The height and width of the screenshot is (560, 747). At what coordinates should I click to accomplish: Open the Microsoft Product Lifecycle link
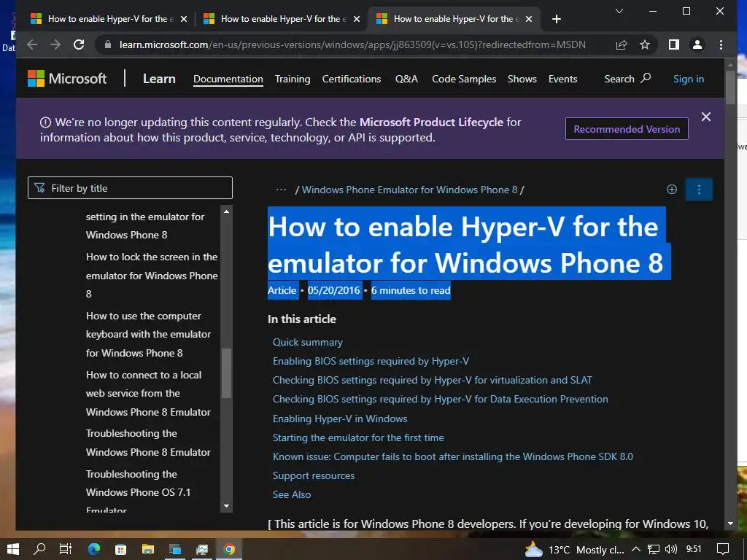431,122
